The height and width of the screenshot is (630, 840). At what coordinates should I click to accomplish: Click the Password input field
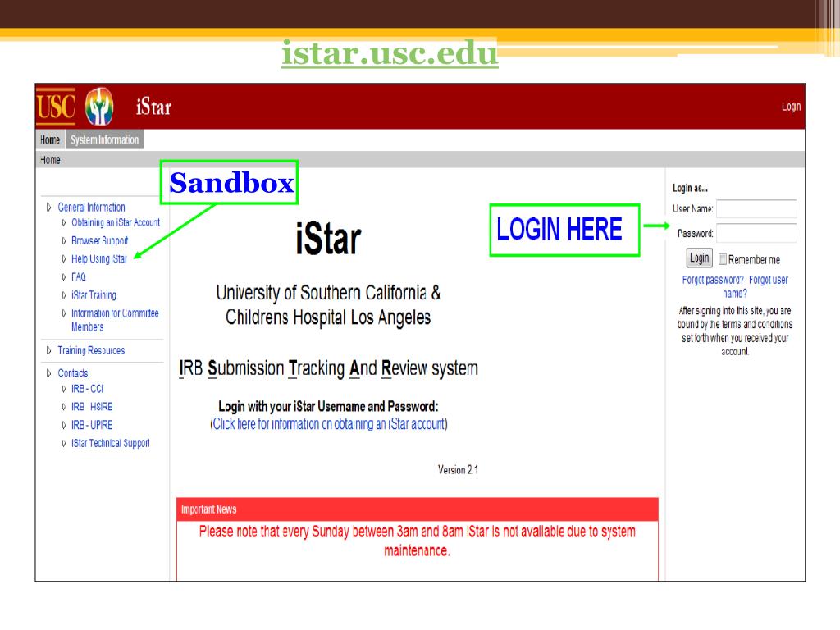pyautogui.click(x=756, y=233)
